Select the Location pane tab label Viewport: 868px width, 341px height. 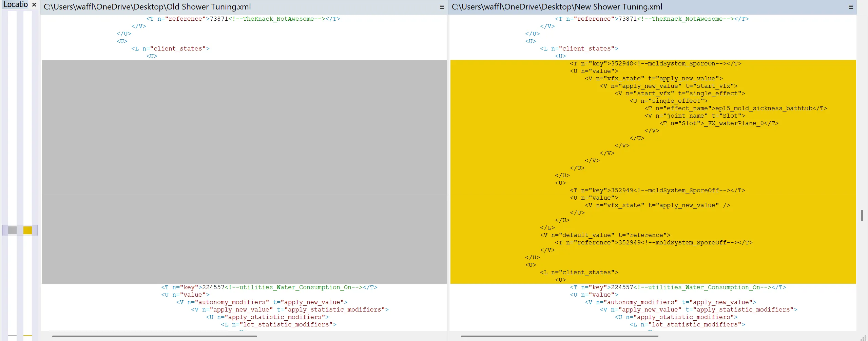point(15,4)
